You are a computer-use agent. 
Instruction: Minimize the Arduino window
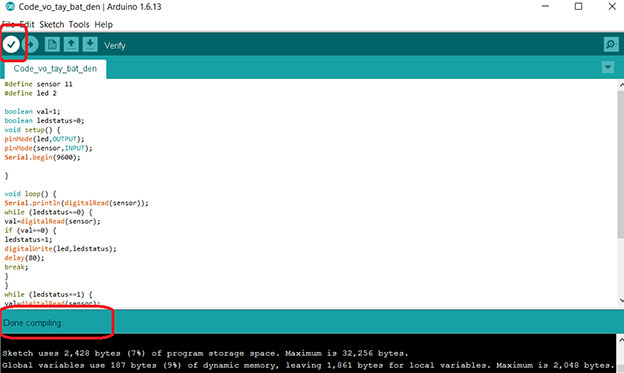(x=545, y=6)
